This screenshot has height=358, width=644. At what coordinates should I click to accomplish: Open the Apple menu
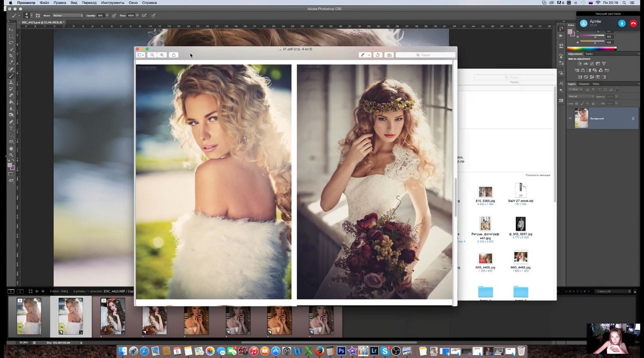tap(10, 3)
